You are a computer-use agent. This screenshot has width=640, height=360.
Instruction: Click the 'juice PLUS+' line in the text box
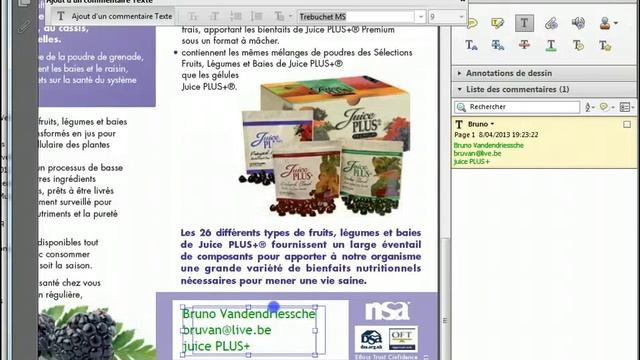pyautogui.click(x=216, y=346)
